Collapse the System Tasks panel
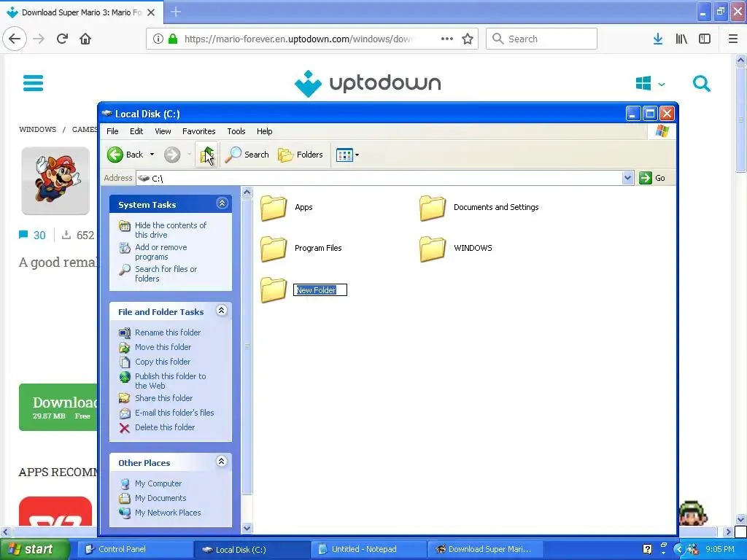 222,203
